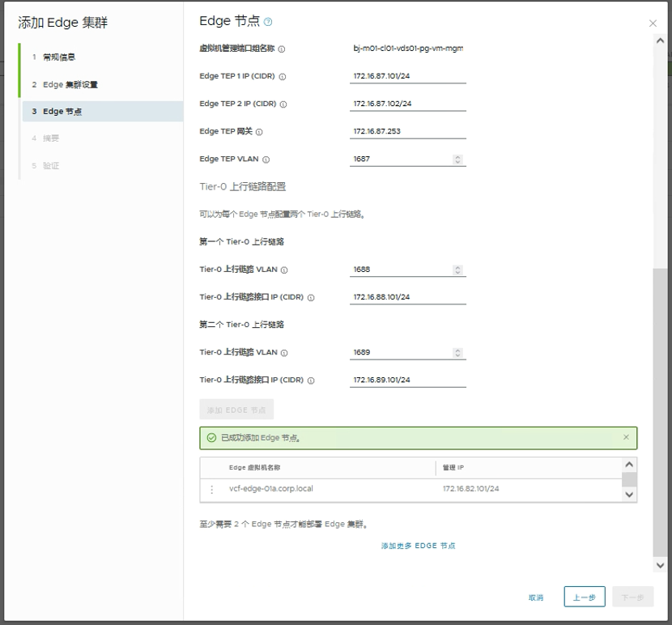Viewport: 672px width, 625px height.
Task: Click the success check icon in banner
Action: (x=211, y=438)
